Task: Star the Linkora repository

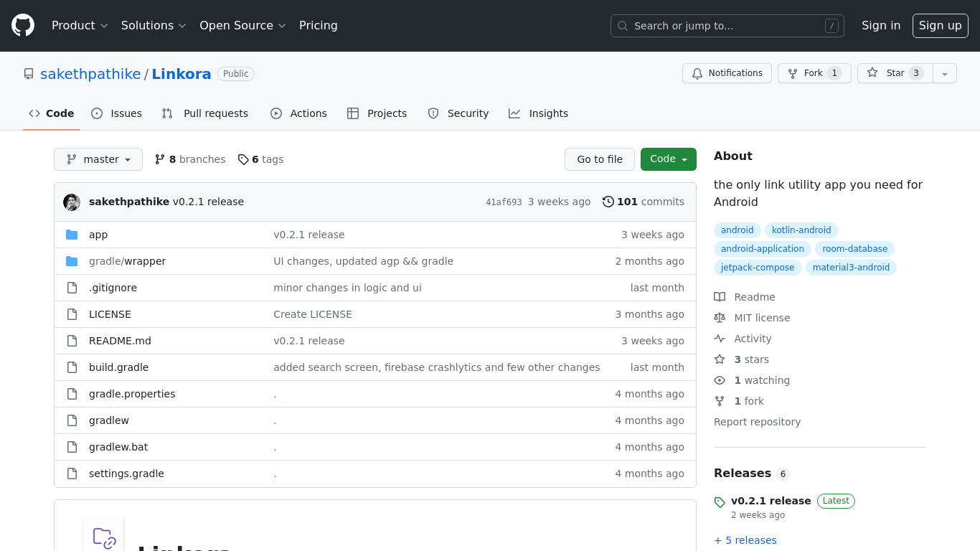Action: (x=895, y=73)
